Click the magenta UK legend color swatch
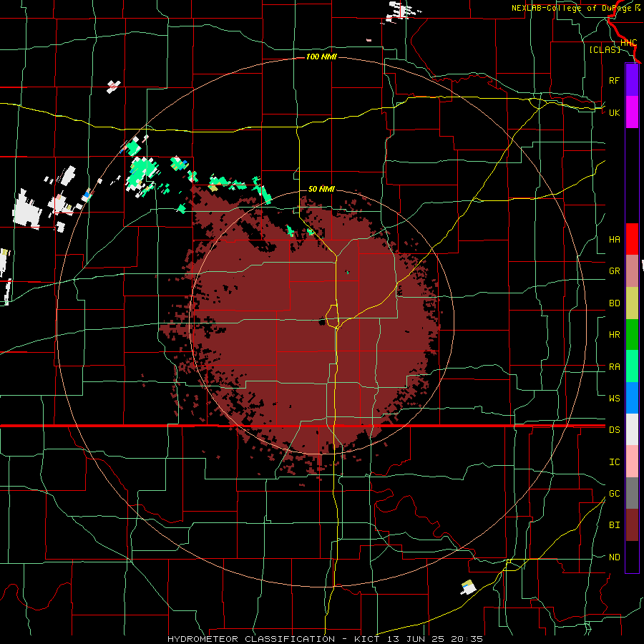Viewport: 644px width, 644px height. pos(632,112)
